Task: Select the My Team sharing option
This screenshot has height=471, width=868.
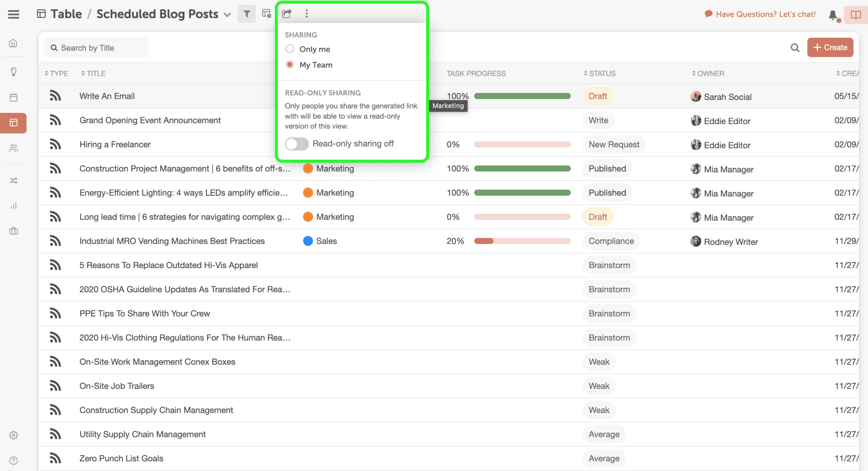Action: [x=290, y=65]
